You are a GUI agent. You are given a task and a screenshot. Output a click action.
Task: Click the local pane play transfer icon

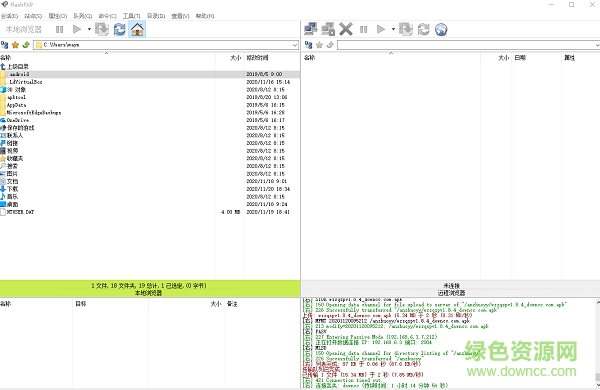[x=77, y=29]
